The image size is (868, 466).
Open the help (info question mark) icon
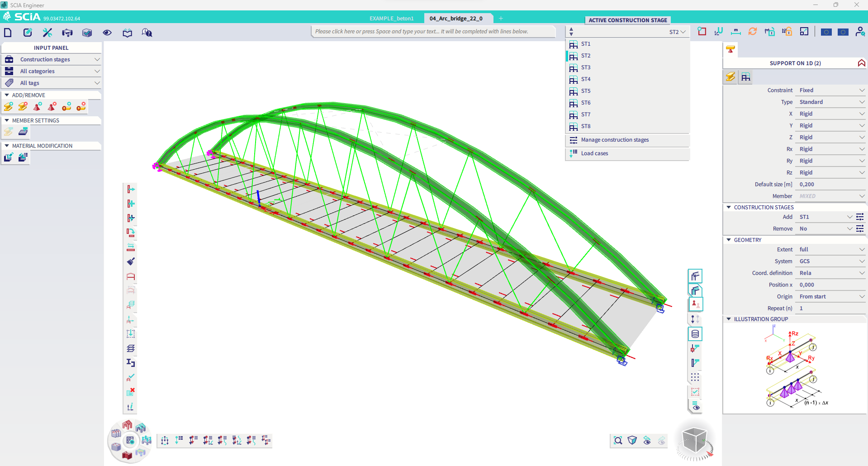click(x=147, y=32)
